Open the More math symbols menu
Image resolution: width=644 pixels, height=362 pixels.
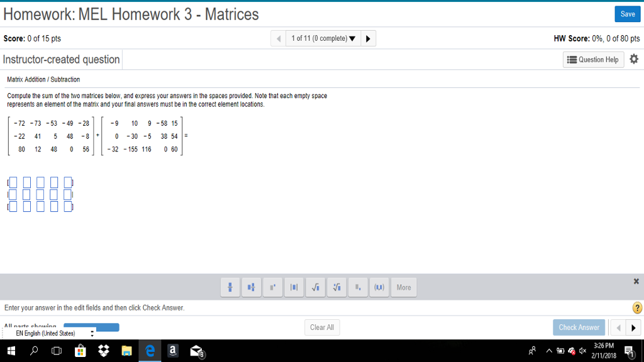click(x=403, y=287)
